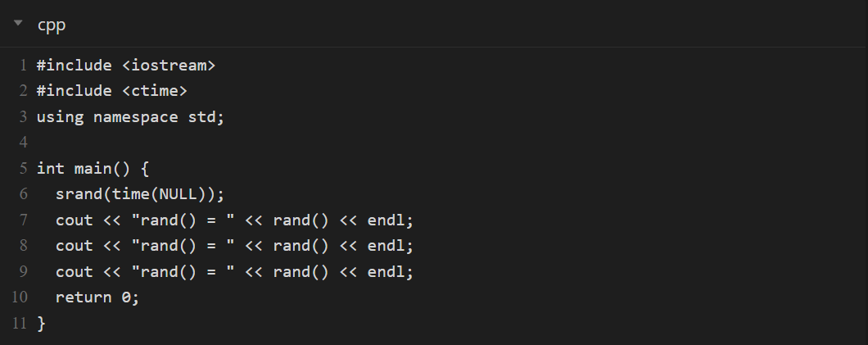Click the endl on line 8
Viewport: 868px width, 345px height.
tap(390, 246)
